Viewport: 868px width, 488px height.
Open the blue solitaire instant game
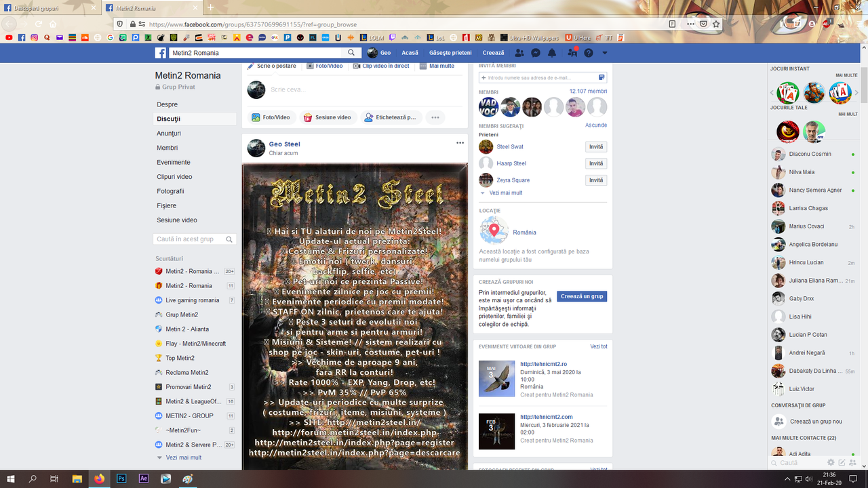840,92
